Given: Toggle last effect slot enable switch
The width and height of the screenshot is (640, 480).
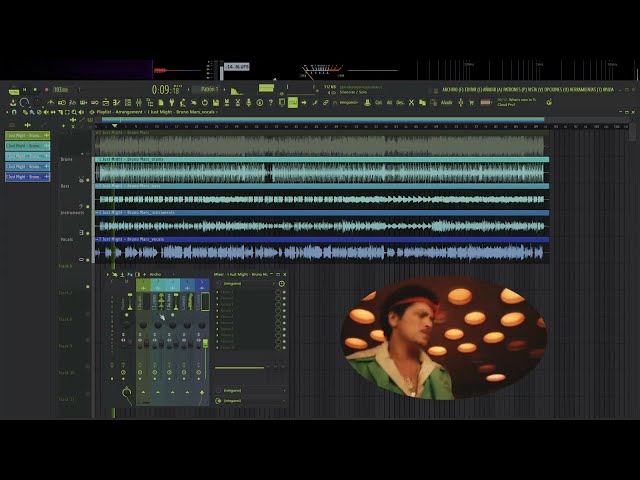Looking at the screenshot, I should pyautogui.click(x=284, y=348).
